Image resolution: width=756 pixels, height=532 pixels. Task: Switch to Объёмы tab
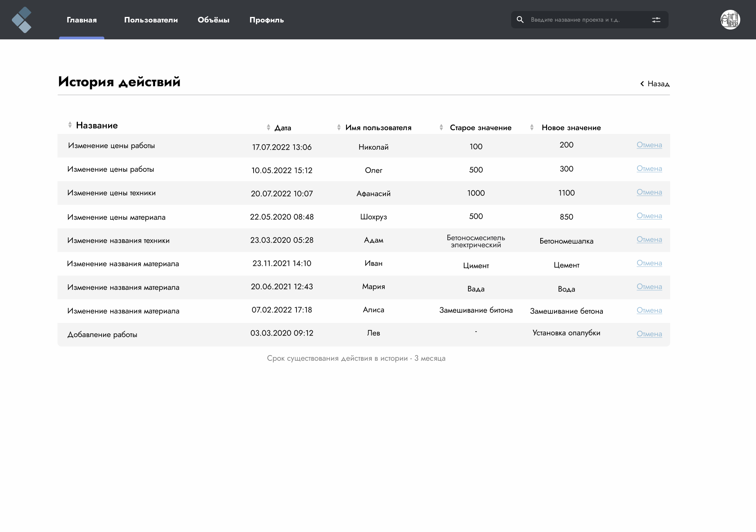213,20
